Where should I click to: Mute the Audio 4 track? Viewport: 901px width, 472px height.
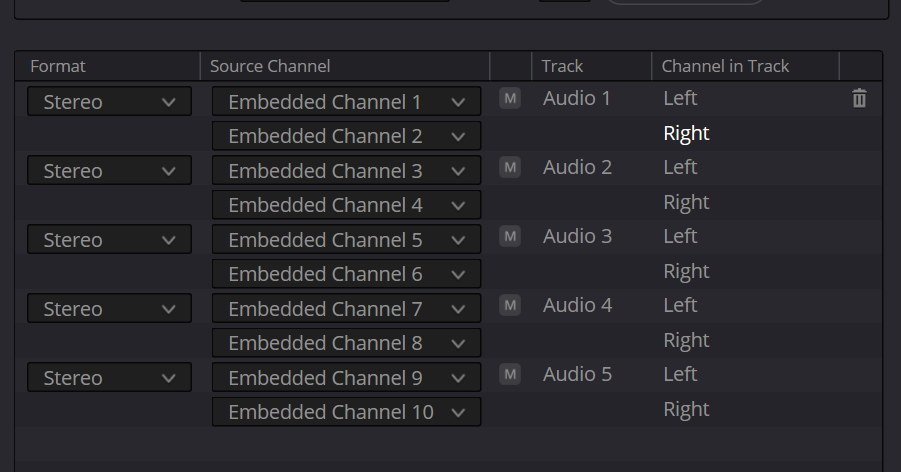pyautogui.click(x=510, y=305)
